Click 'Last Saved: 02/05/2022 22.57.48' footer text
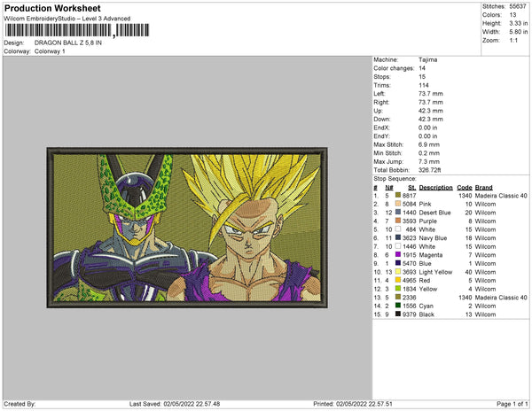Viewport: 532px width, 411px height. [x=175, y=404]
